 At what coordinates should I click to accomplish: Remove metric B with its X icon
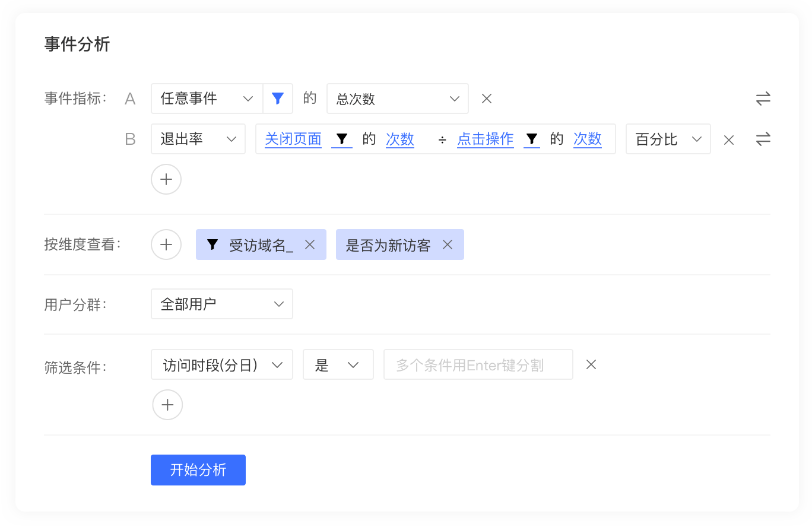(x=729, y=140)
